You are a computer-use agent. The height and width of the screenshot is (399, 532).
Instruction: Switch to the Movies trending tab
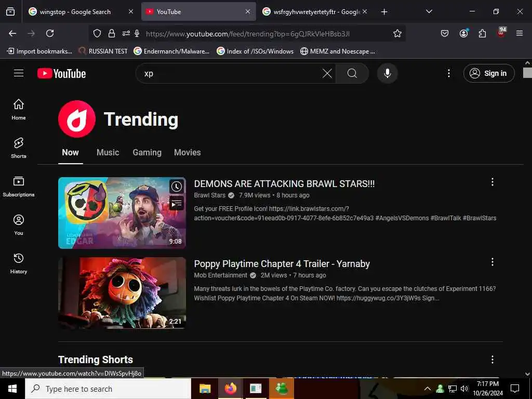click(x=187, y=152)
